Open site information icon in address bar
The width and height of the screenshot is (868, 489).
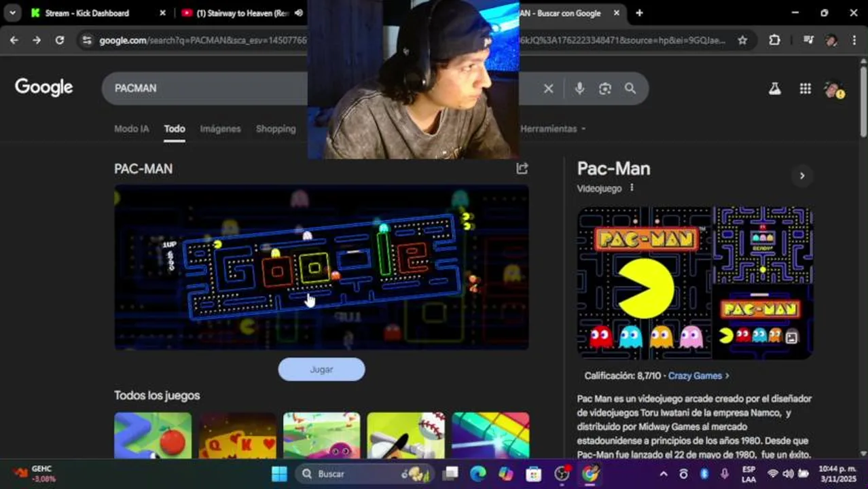point(86,40)
